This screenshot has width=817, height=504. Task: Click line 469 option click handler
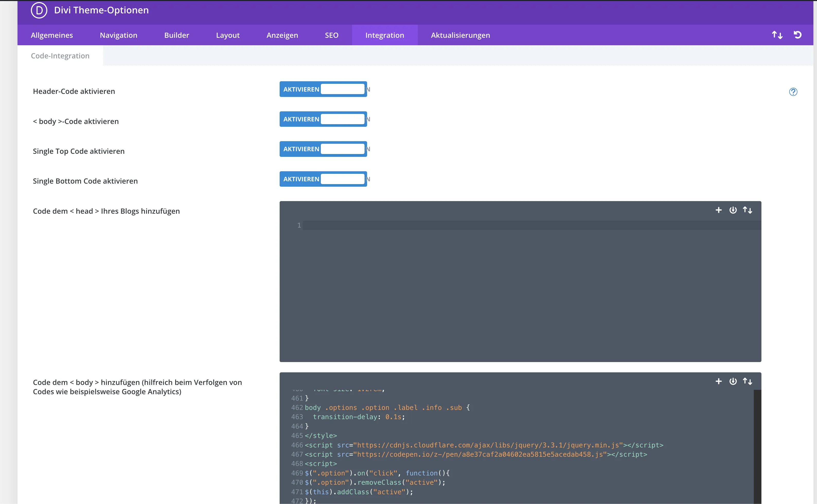[x=377, y=473]
